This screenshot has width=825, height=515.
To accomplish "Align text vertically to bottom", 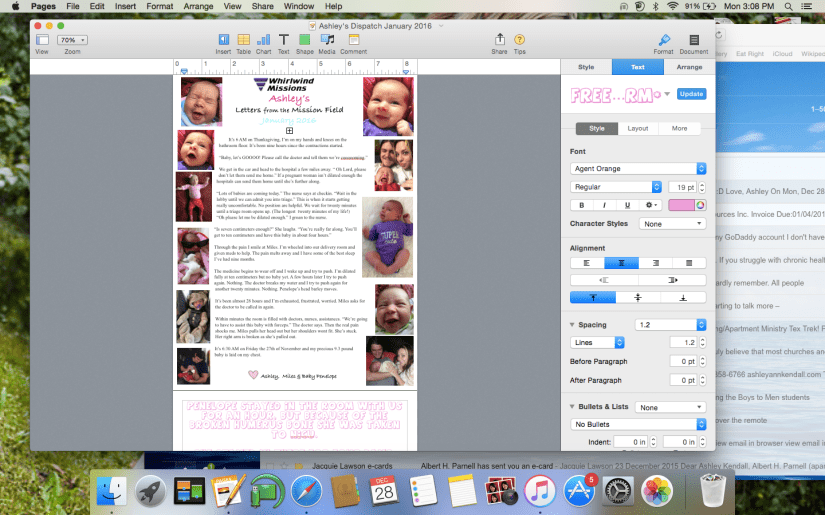I will (x=683, y=298).
